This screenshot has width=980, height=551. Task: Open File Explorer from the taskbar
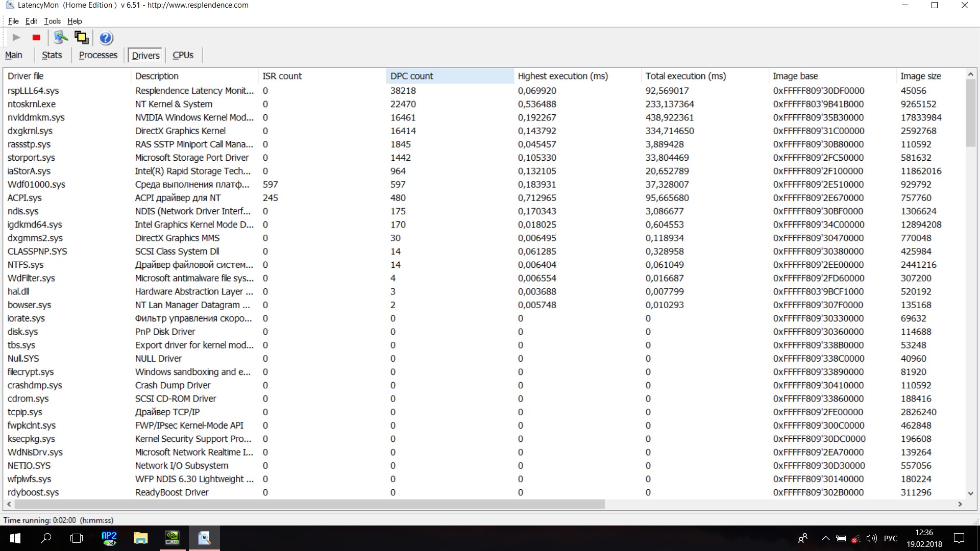tap(140, 538)
